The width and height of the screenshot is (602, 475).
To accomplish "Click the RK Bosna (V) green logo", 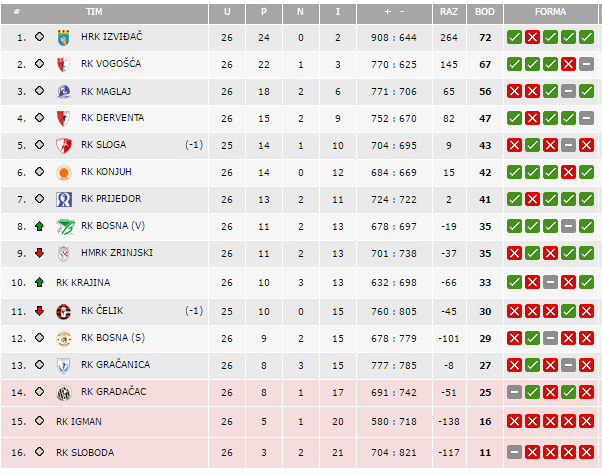I will (x=64, y=226).
